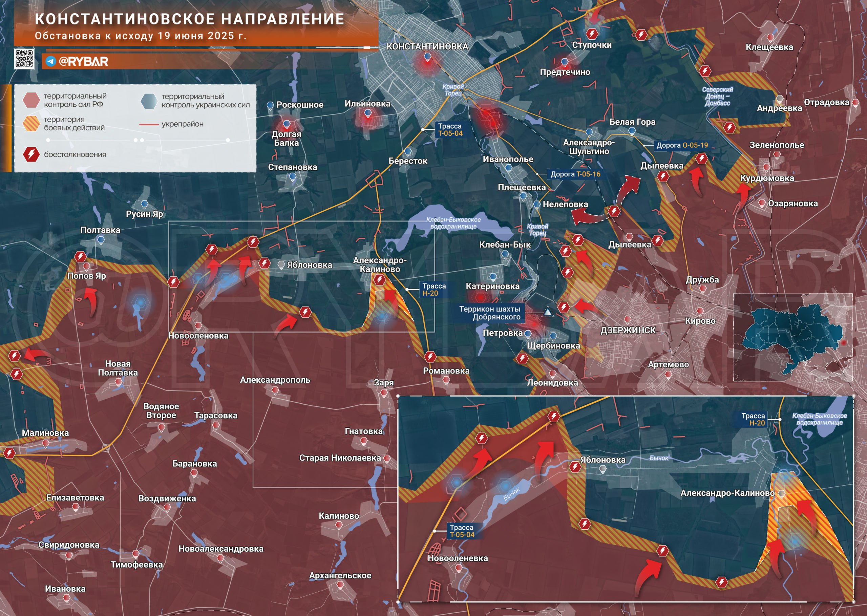
Task: Click the Трасса Т-05-04 label near Константиновка
Action: (450, 130)
